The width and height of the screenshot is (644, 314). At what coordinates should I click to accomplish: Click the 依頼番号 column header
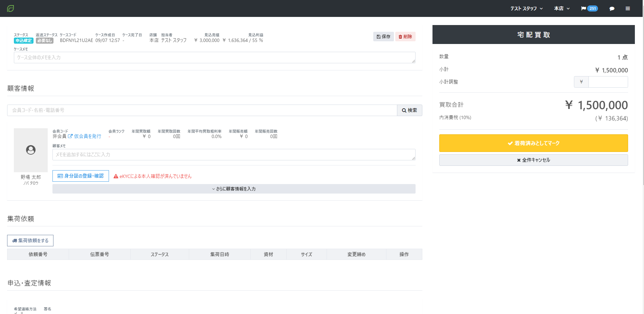(38, 254)
